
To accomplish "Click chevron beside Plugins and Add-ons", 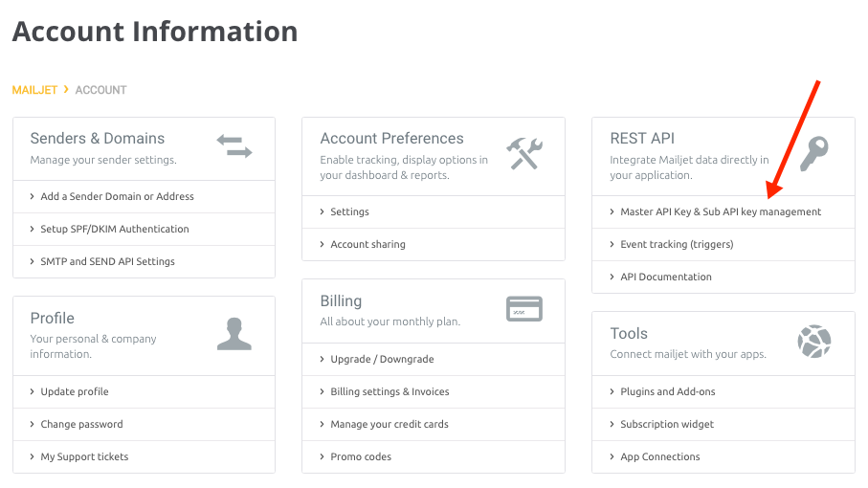I will point(612,391).
